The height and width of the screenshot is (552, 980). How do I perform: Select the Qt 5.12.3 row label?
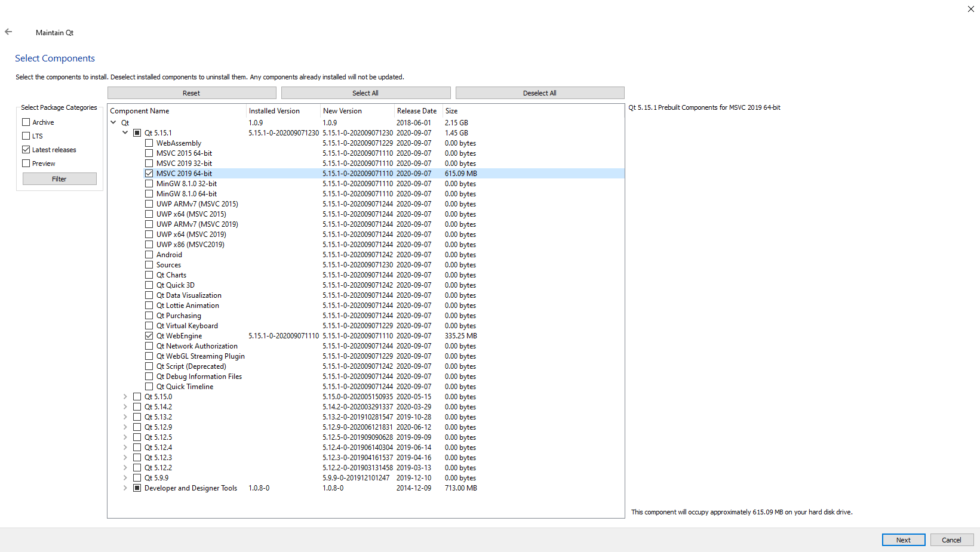click(x=158, y=457)
